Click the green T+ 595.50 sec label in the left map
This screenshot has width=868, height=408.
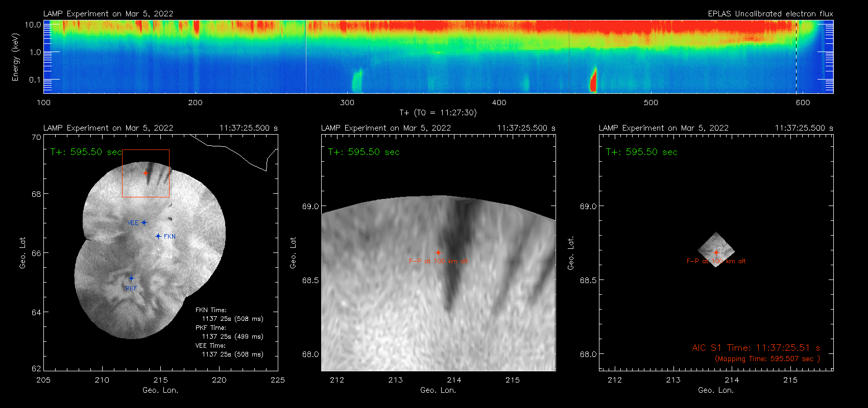point(86,152)
